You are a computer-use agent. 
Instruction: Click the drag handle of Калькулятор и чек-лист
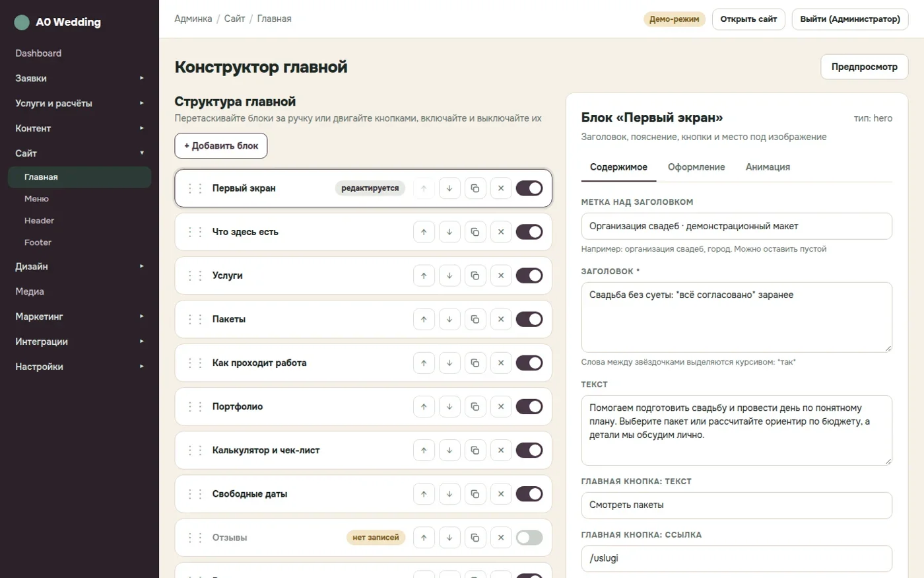pos(195,450)
